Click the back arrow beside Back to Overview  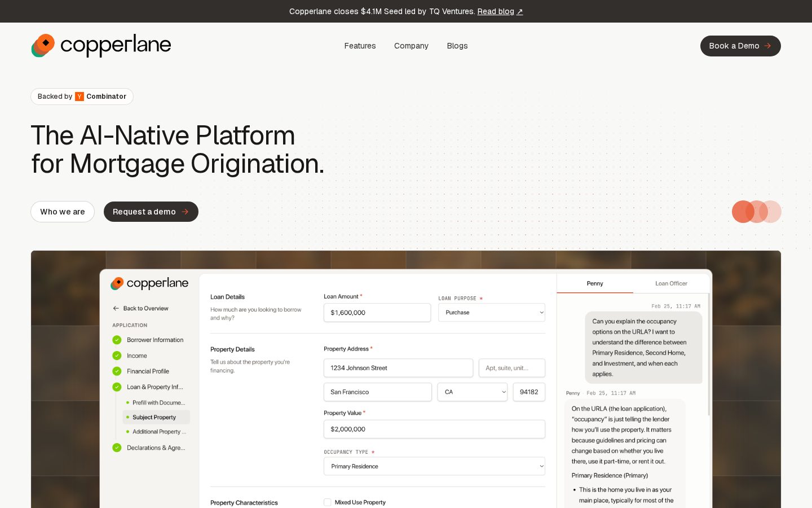(x=116, y=308)
